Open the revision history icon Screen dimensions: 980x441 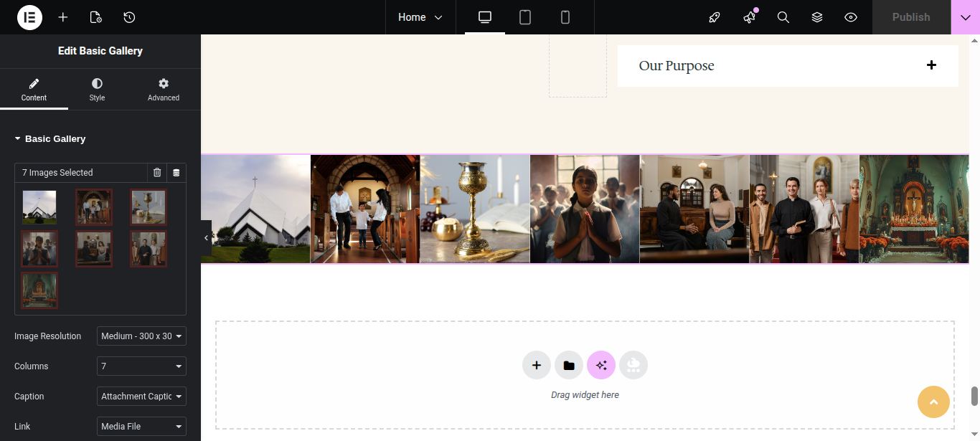[129, 17]
